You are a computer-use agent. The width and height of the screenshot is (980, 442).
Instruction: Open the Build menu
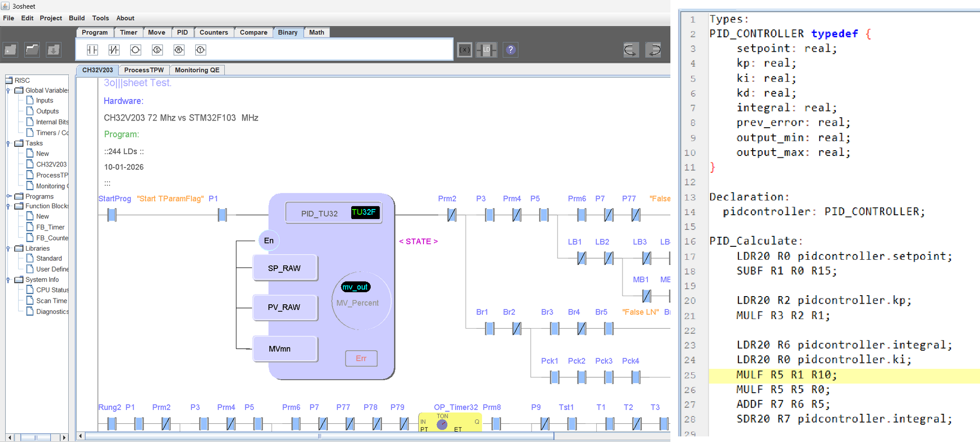(77, 18)
